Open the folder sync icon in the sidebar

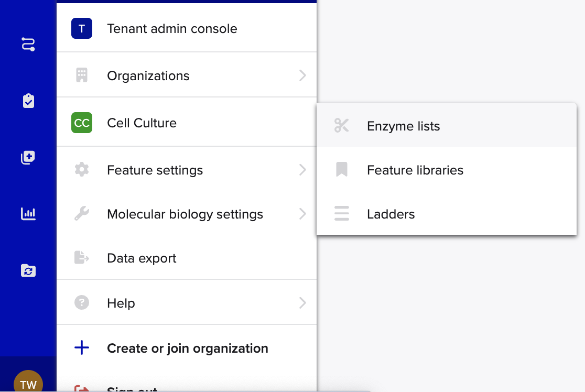point(28,270)
